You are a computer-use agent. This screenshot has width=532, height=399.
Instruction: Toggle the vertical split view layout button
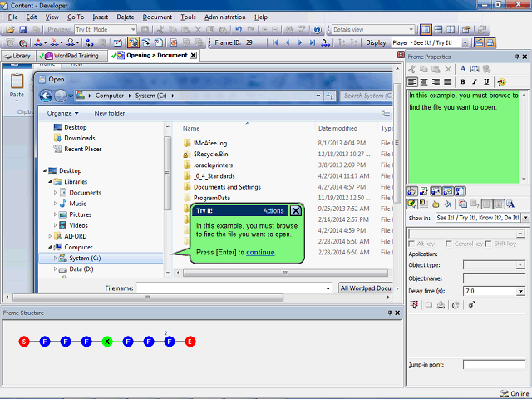451,30
